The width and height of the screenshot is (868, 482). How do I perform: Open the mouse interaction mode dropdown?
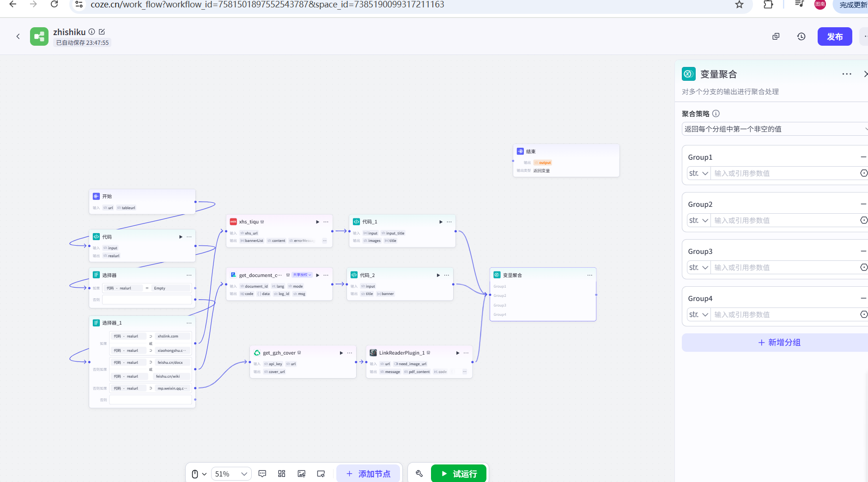pos(199,474)
